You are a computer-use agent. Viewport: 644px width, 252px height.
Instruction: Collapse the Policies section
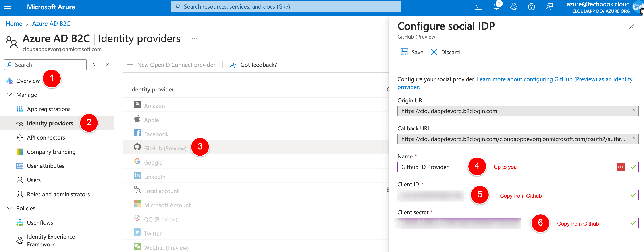[9, 208]
